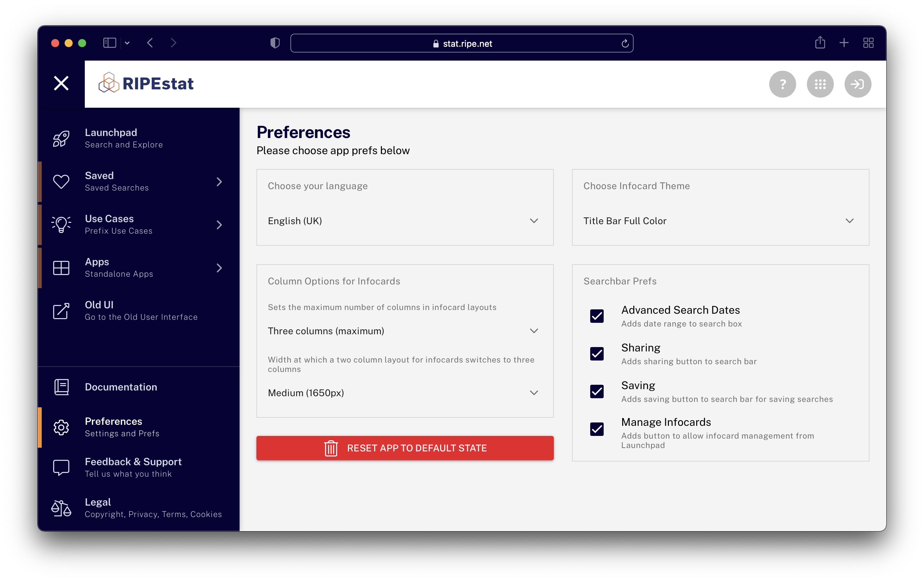Uncheck the Advanced Search Dates checkbox
This screenshot has height=581, width=924.
pyautogui.click(x=596, y=316)
